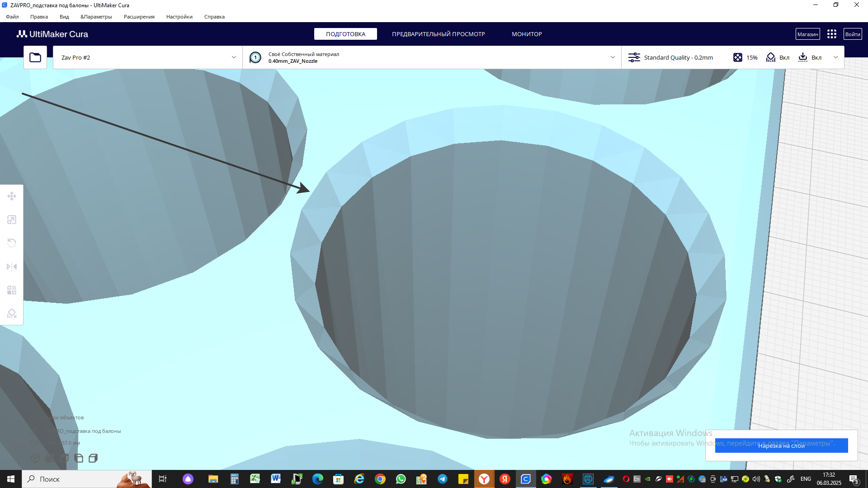Click the Магазин button
Viewport: 868px width, 488px height.
807,34
